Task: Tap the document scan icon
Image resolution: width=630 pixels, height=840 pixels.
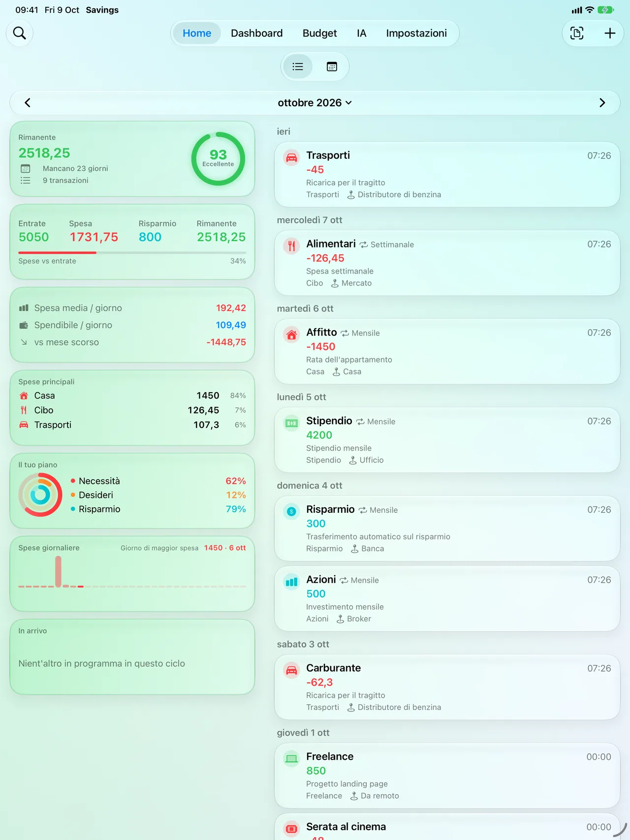Action: (577, 33)
